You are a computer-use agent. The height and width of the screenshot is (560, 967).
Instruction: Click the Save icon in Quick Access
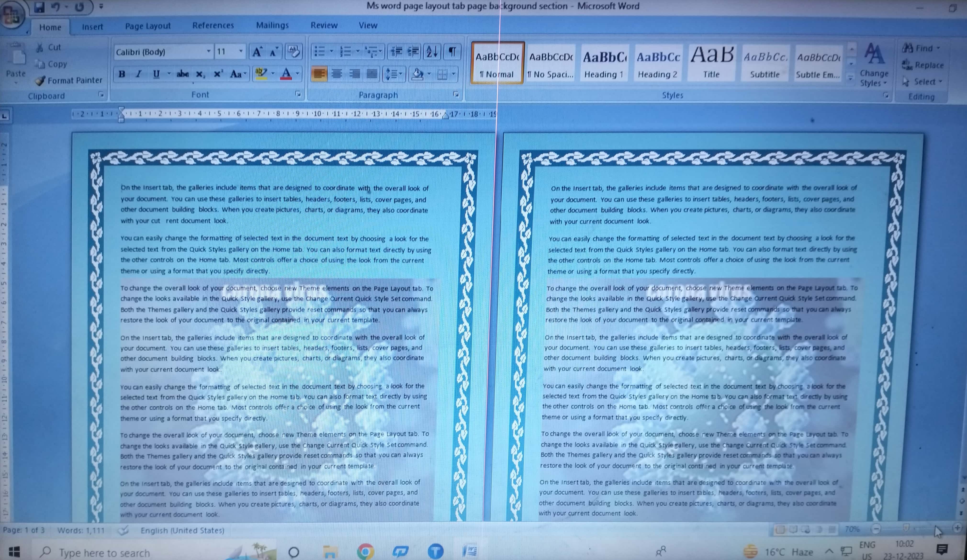tap(39, 7)
